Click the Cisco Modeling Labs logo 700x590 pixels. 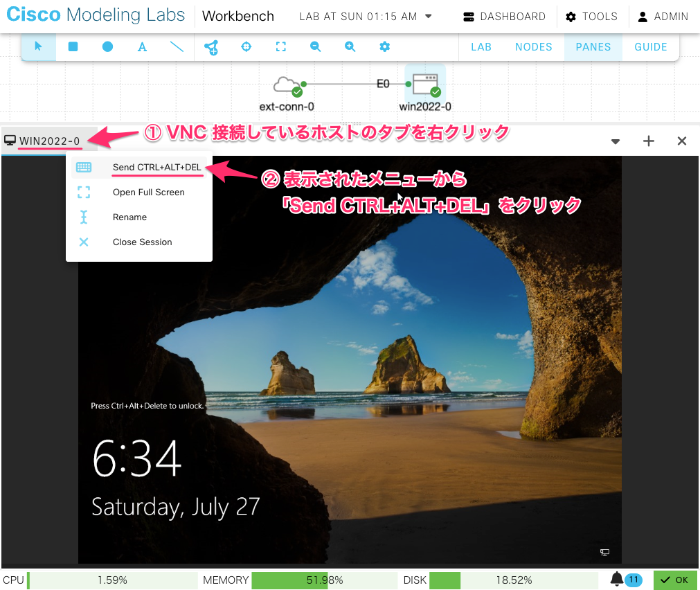tap(96, 15)
